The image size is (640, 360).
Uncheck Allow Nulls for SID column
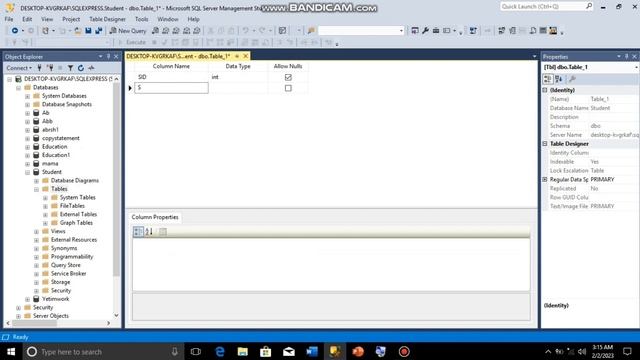click(x=288, y=77)
